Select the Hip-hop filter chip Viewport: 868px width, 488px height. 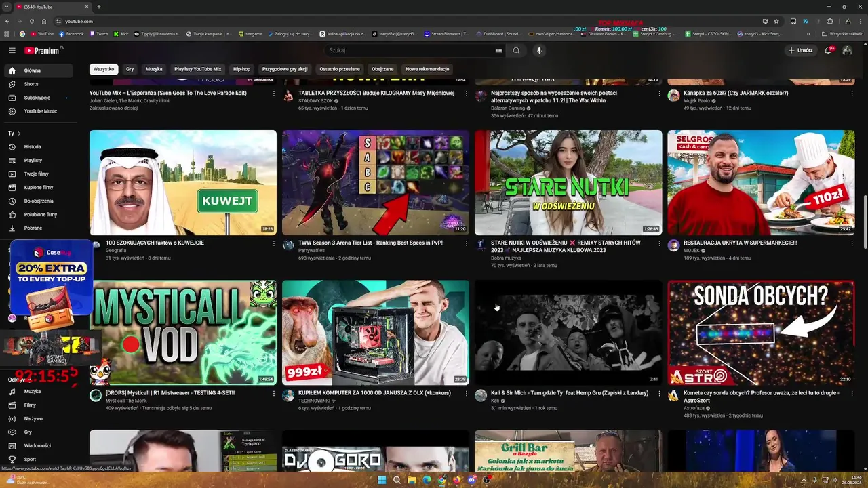click(x=241, y=69)
